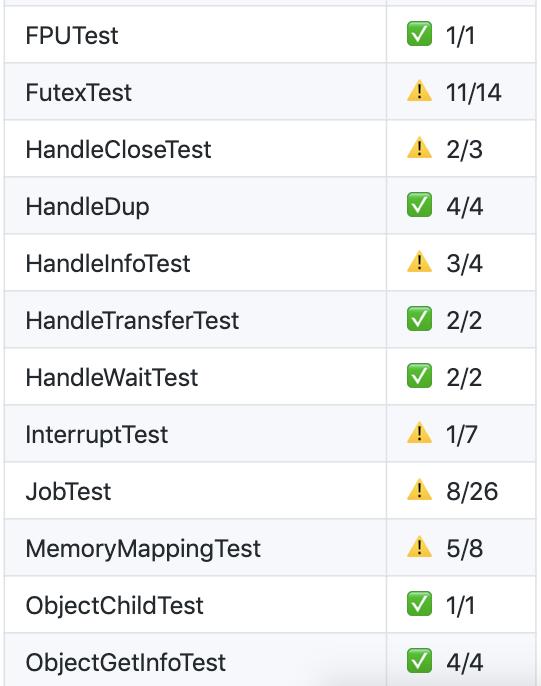541x686 pixels.
Task: Click the warning triangle for InterruptTest
Action: (x=419, y=433)
